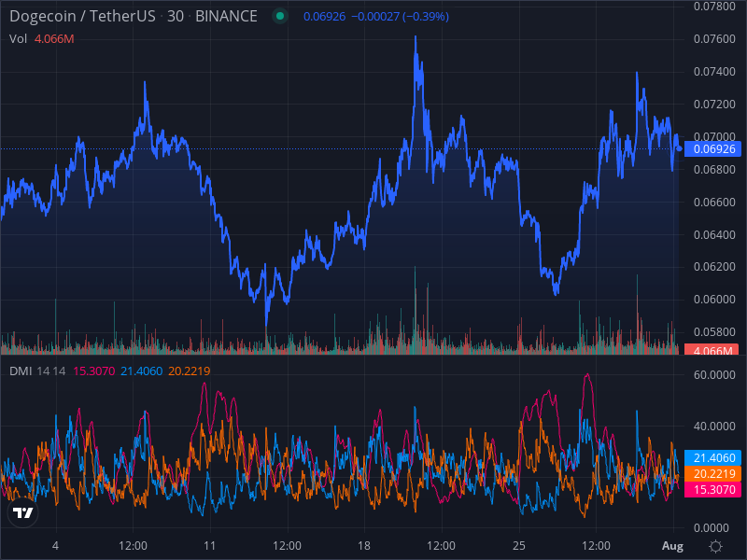The image size is (747, 560).
Task: Click the 40.0000 DMI axis label
Action: pyautogui.click(x=714, y=427)
